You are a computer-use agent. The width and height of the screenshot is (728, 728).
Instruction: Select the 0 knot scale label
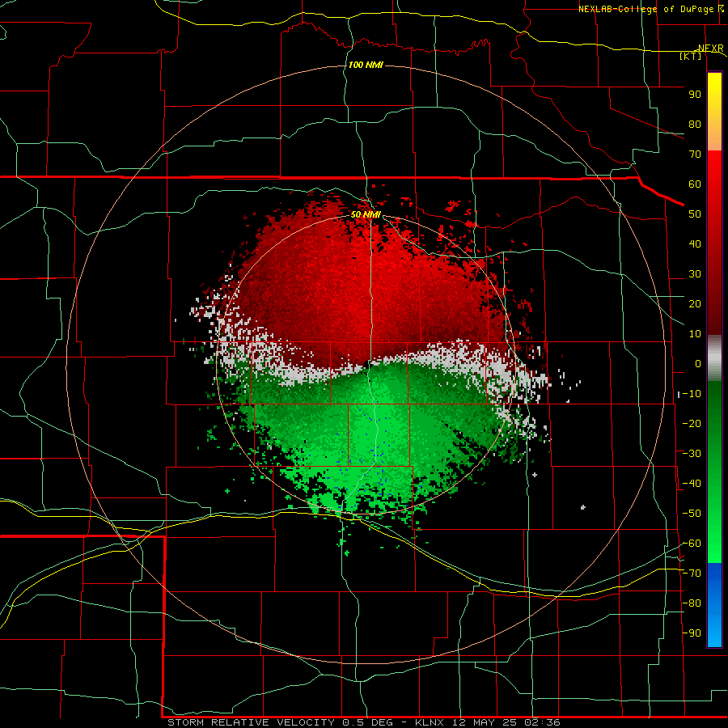(x=698, y=363)
